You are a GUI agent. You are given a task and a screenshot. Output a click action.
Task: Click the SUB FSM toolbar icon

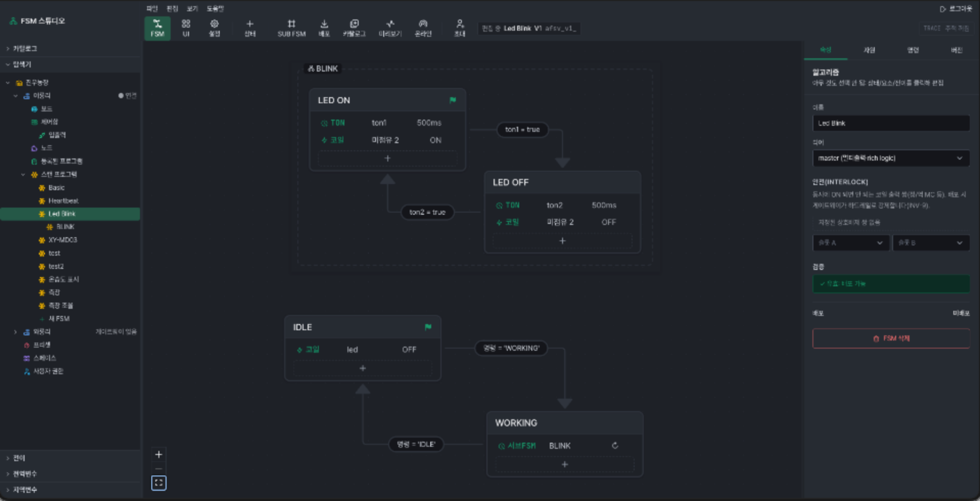click(x=291, y=28)
